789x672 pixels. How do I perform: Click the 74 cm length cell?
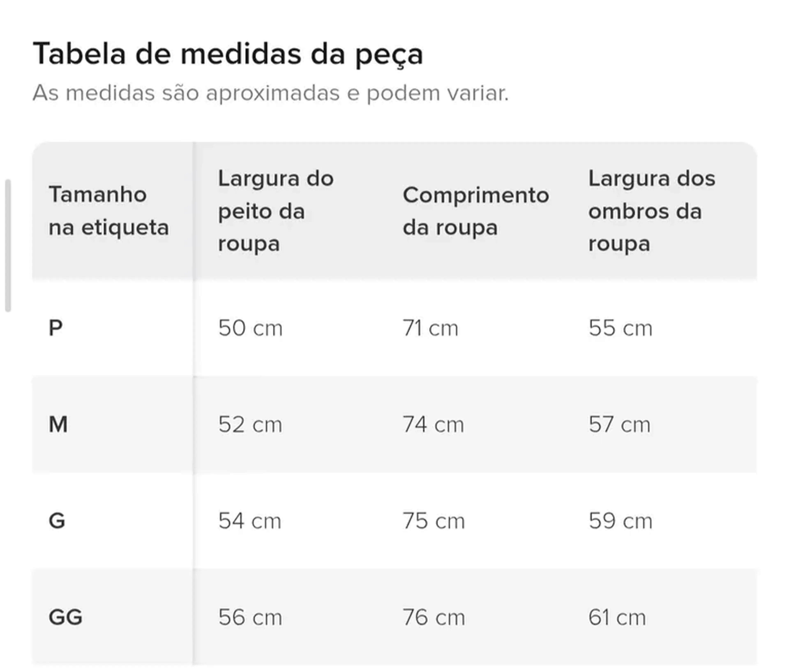point(433,424)
